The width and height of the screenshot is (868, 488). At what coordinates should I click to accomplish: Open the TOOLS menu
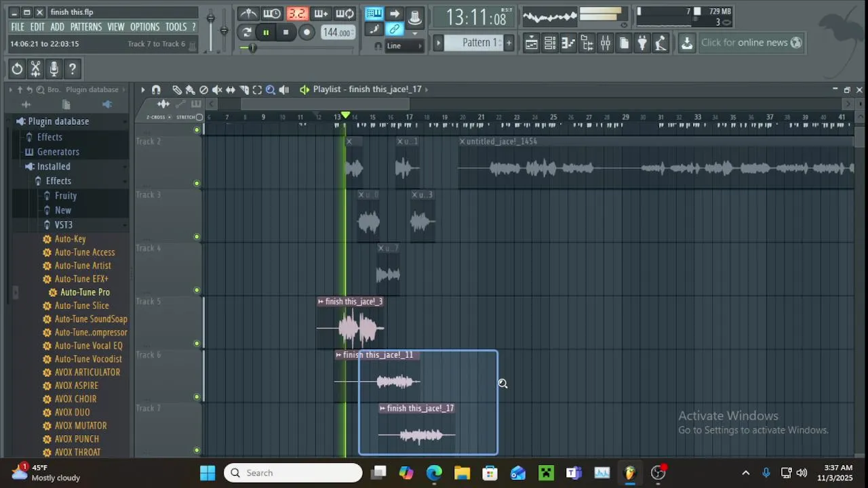coord(176,26)
